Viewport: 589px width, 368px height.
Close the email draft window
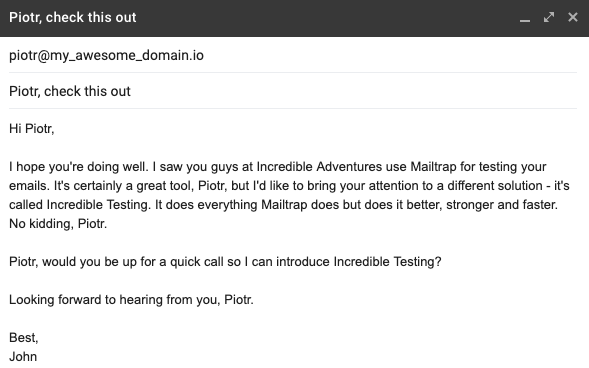click(x=572, y=17)
